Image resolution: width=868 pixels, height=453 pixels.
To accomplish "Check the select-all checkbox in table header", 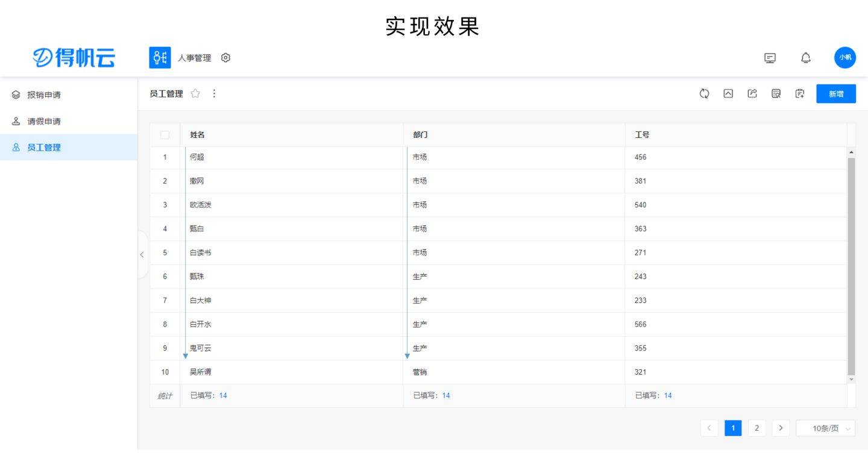I will (165, 135).
